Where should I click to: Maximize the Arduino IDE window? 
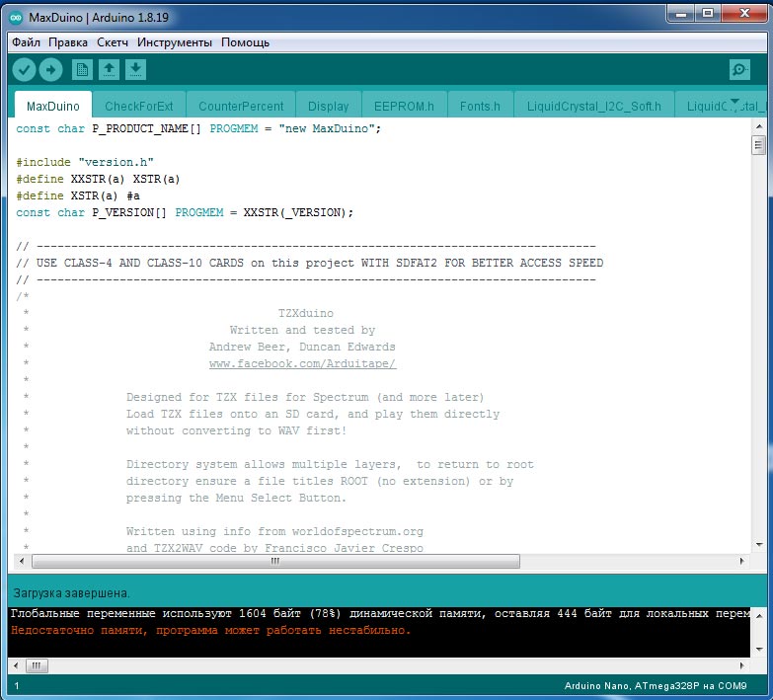708,14
